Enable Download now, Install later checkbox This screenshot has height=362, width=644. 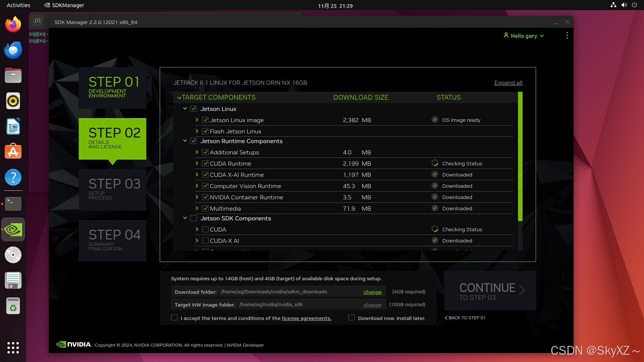pyautogui.click(x=352, y=317)
